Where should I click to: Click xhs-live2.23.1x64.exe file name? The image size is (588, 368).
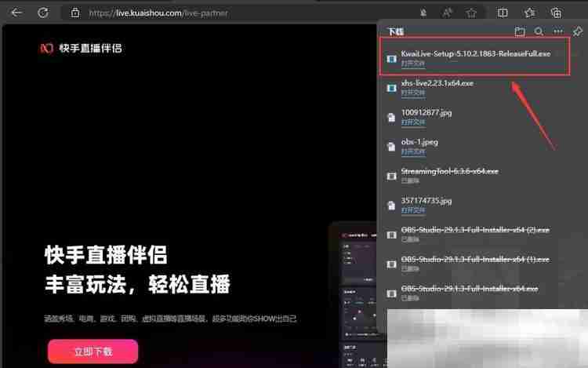[x=437, y=83]
